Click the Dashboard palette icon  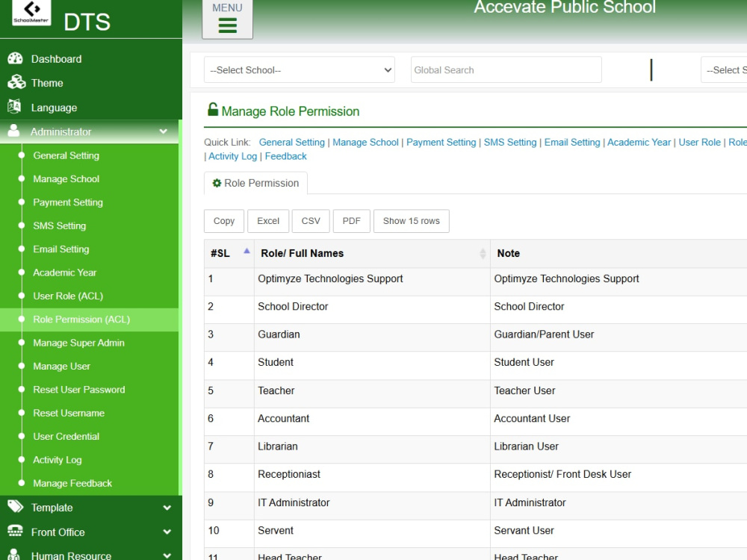coord(15,58)
